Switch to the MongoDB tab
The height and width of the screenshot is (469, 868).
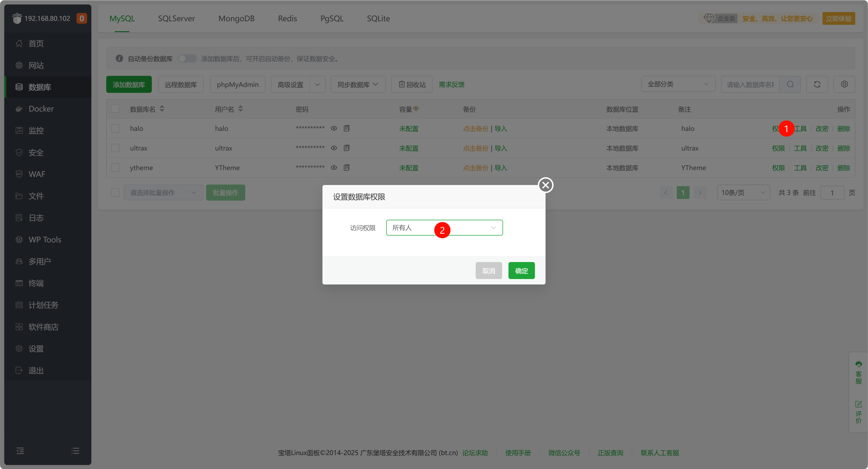pos(236,18)
